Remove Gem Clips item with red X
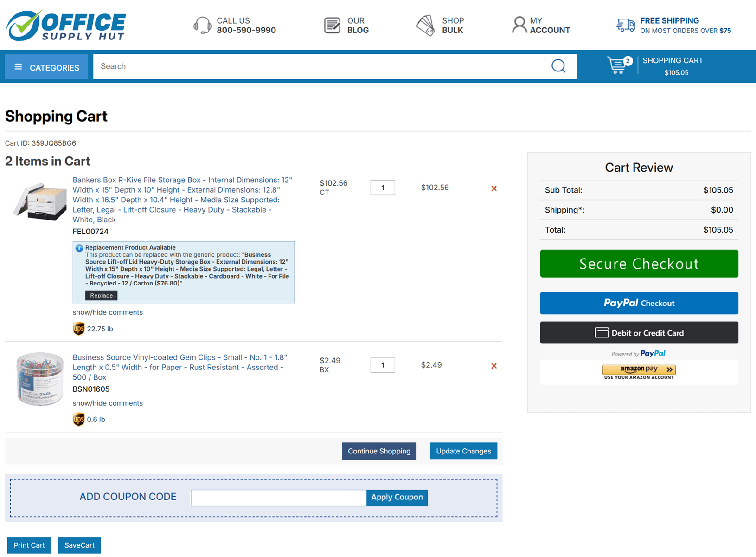756x557 pixels. [x=494, y=366]
